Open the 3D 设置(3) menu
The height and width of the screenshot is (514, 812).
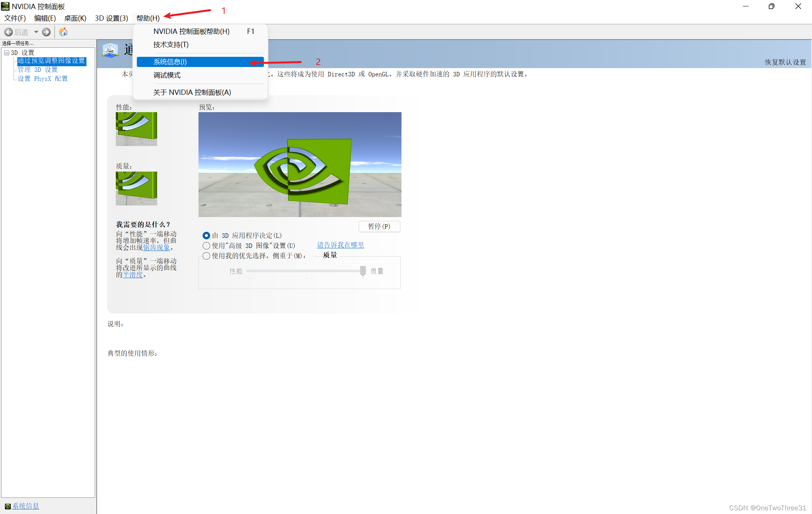[x=111, y=18]
